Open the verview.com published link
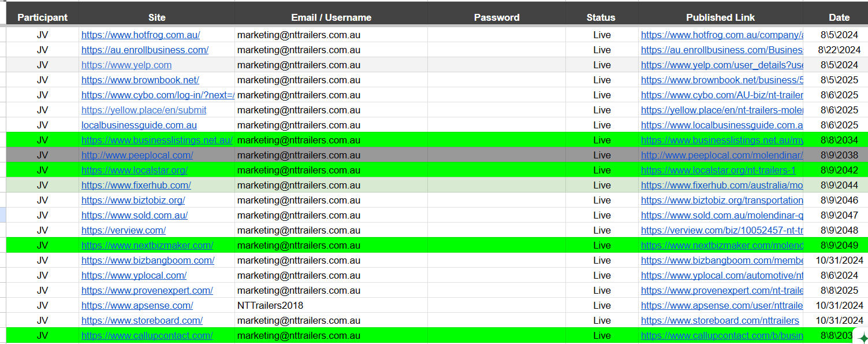868x344 pixels. pos(722,230)
